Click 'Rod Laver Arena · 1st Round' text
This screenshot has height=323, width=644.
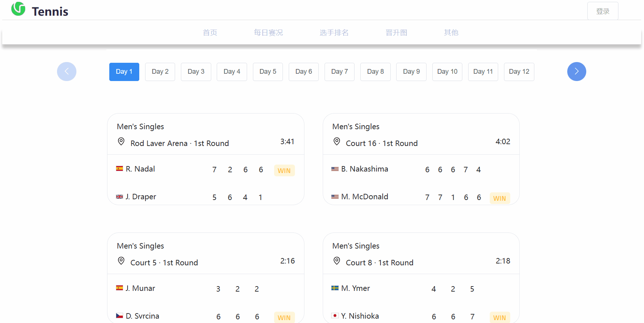(180, 143)
